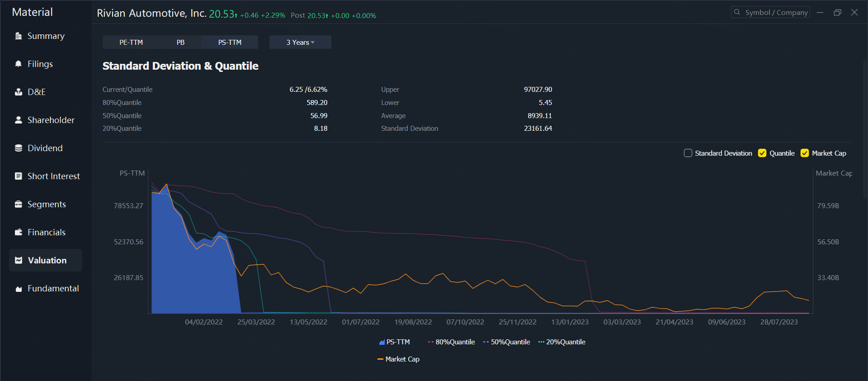Open the Filings section
The height and width of the screenshot is (381, 868).
pyautogui.click(x=46, y=64)
